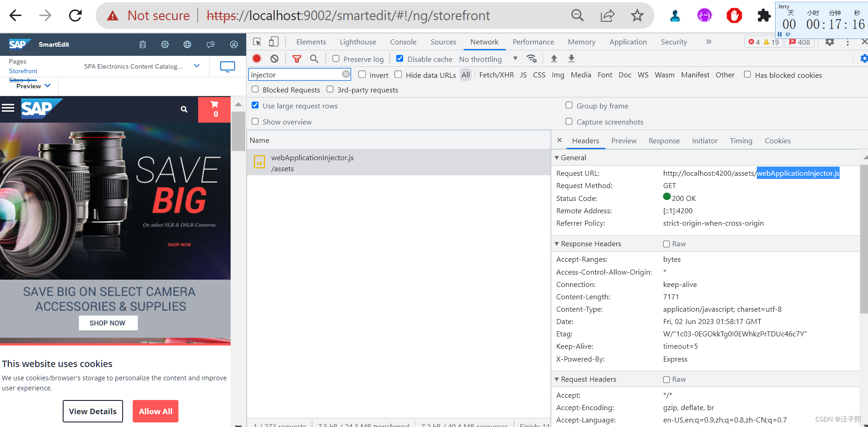This screenshot has height=427, width=868.
Task: Clear the injector filter text
Action: [346, 74]
